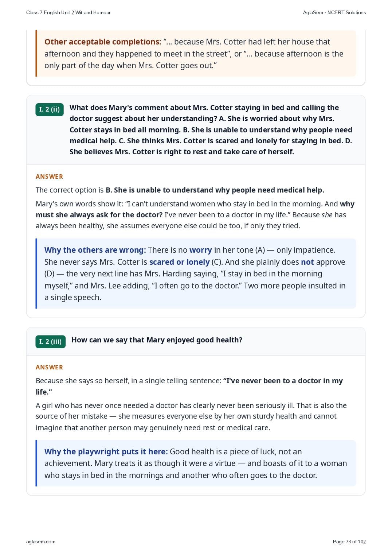Click the 'Other acceptable completions:' heading
The width and height of the screenshot is (392, 555).
point(103,42)
